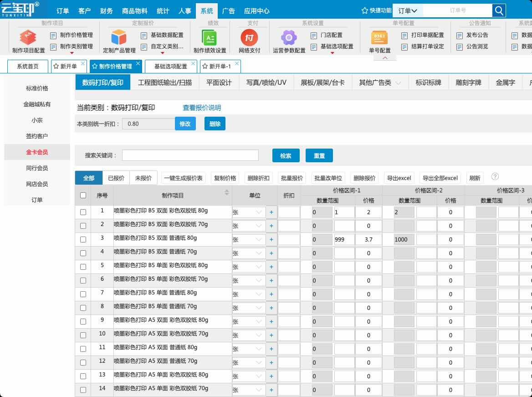Image resolution: width=532 pixels, height=397 pixels.
Task: Click the 搜索关键词 input field
Action: (190, 155)
